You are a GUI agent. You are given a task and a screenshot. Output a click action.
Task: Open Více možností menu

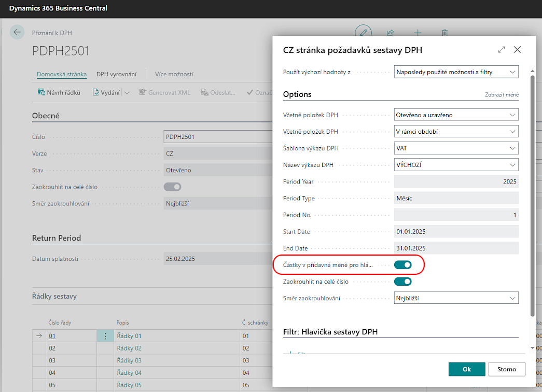pyautogui.click(x=174, y=74)
